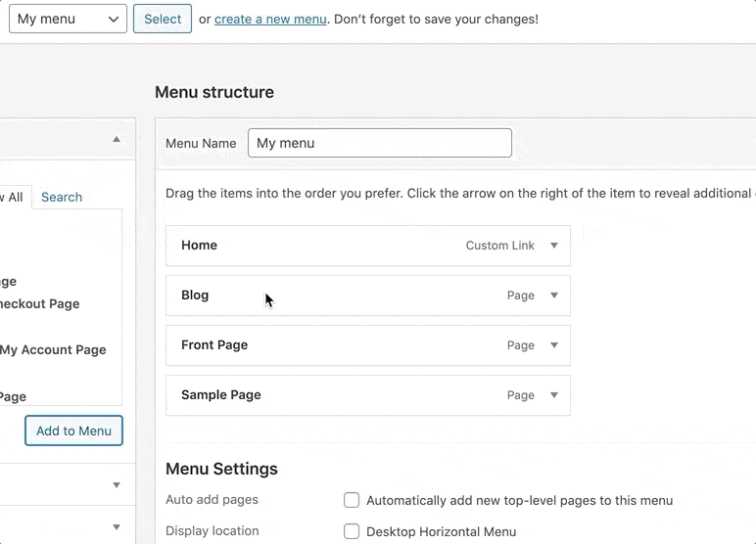Expand the Home menu item arrow

554,246
